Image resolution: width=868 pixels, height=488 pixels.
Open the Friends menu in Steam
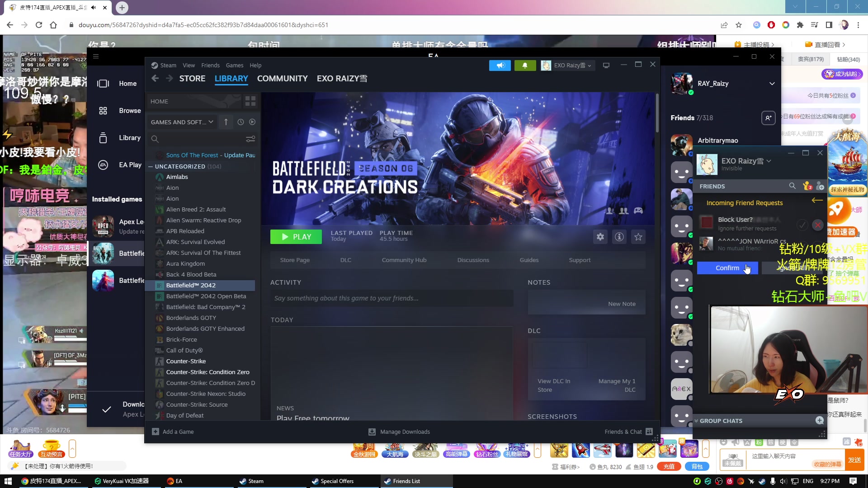pyautogui.click(x=210, y=66)
